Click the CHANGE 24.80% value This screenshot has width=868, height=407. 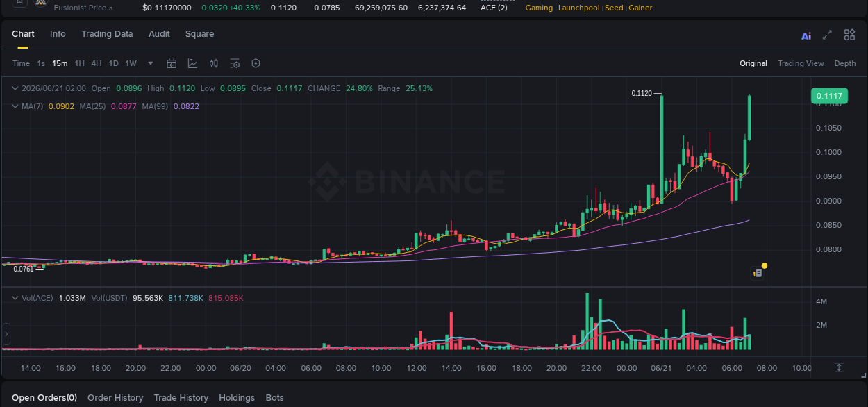point(359,88)
